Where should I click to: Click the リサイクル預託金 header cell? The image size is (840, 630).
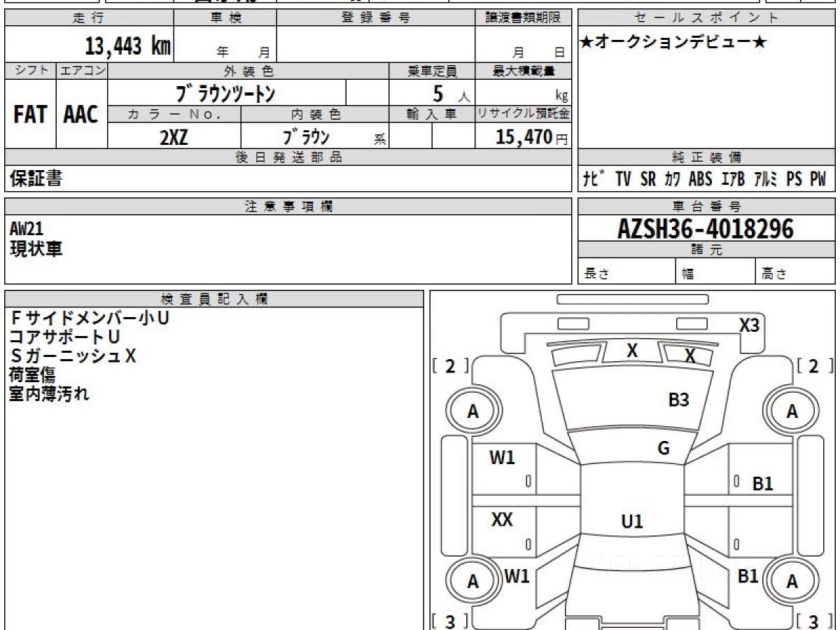tap(524, 114)
